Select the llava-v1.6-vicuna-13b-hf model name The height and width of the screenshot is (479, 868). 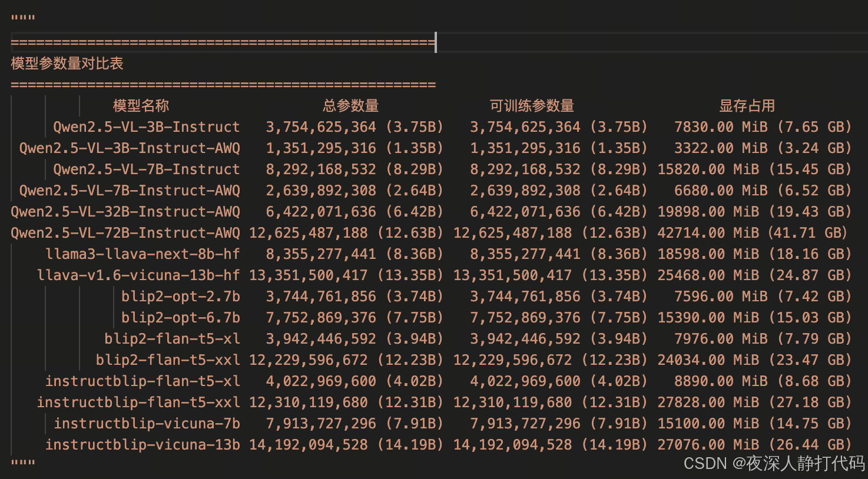coord(138,275)
